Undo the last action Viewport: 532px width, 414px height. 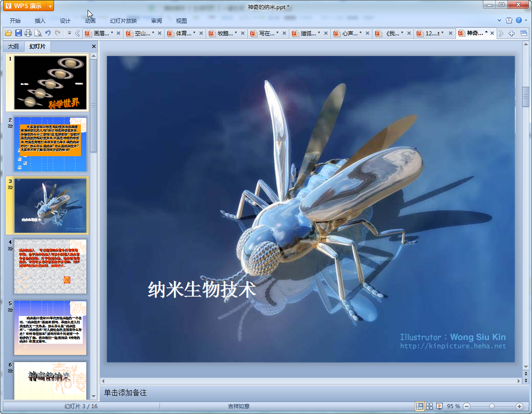48,33
